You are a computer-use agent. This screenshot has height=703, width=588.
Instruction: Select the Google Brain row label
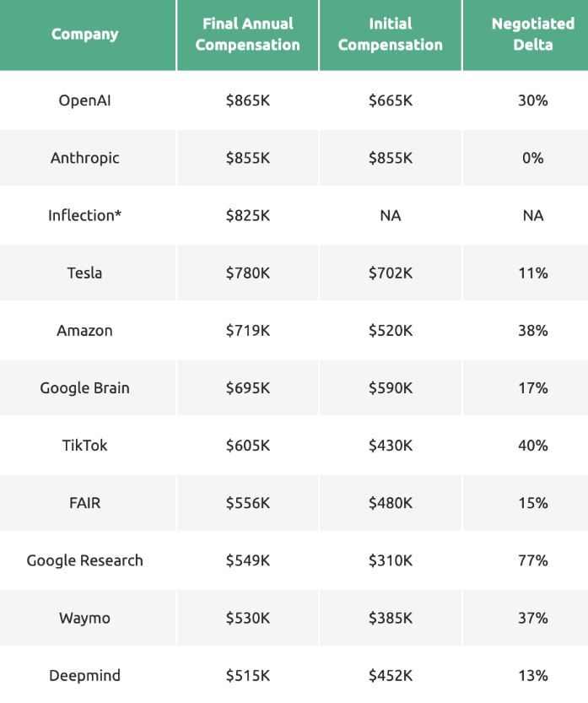[x=84, y=388]
